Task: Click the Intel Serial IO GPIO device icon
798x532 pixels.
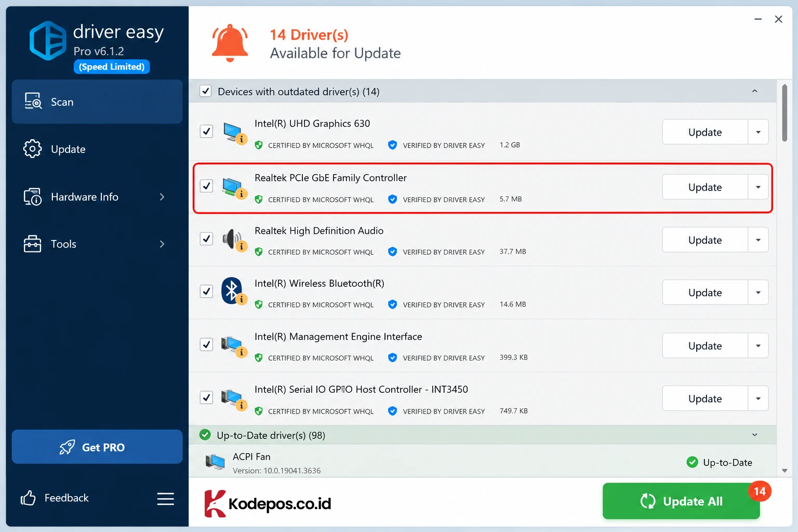Action: coord(234,399)
